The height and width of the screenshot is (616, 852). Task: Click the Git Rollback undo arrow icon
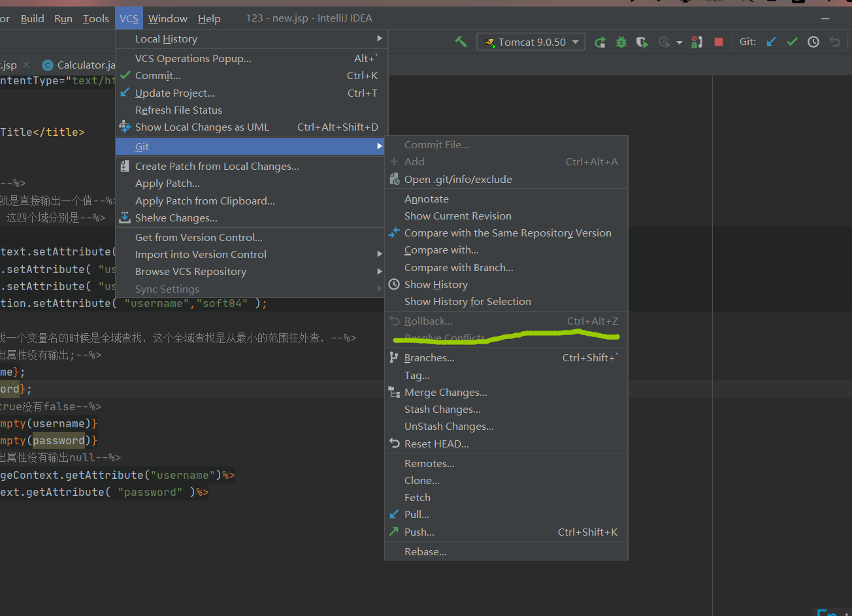(x=834, y=42)
